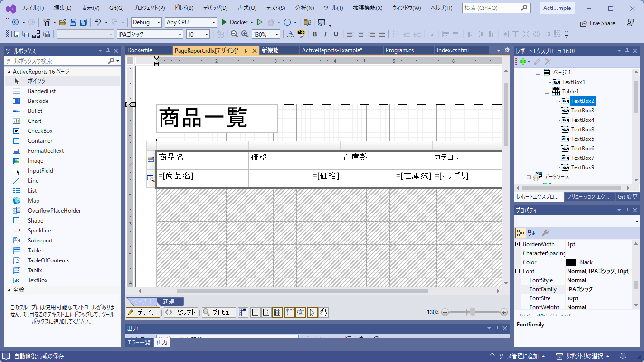
Task: Toggle Underline formatting
Action: pyautogui.click(x=336, y=34)
